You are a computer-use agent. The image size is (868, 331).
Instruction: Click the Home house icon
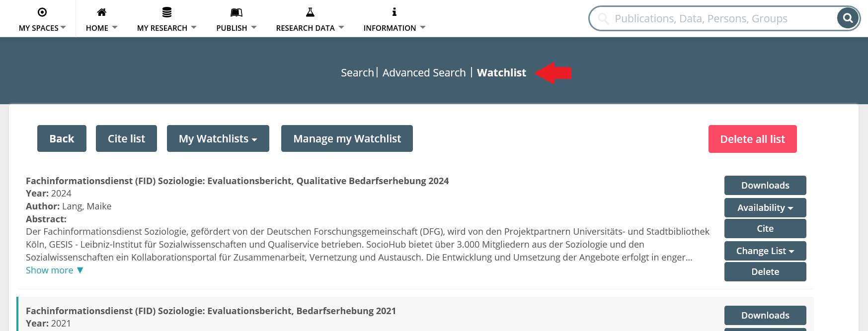[101, 12]
